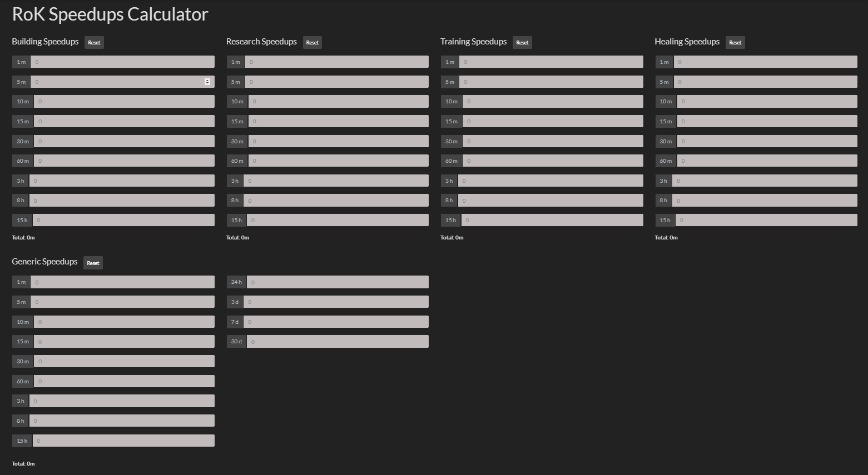Click the Training Speedups heading
Screen dimensions: 868x475
[473, 42]
